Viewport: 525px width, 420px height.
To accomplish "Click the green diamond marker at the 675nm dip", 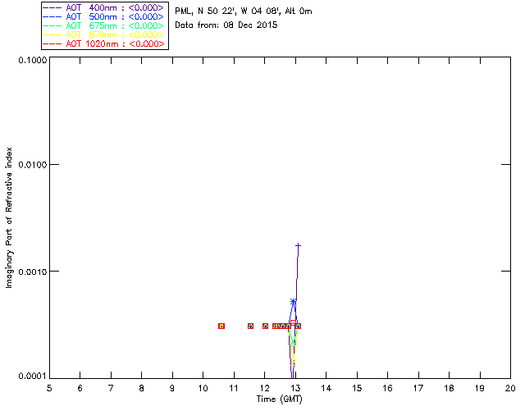I will (x=293, y=344).
